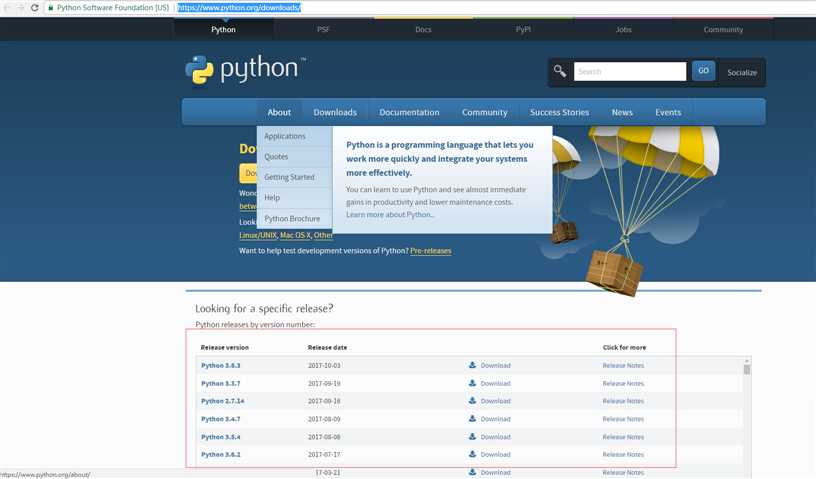Image resolution: width=816 pixels, height=479 pixels.
Task: Click the release date 2017-10-03
Action: point(324,365)
